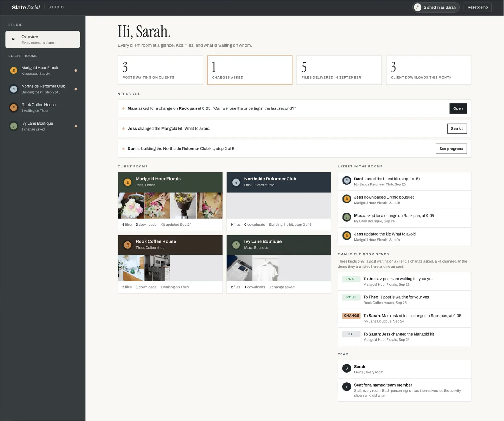504x421 pixels.
Task: Open the first Rook Coffee House cafe thumbnail
Action: pos(131,268)
